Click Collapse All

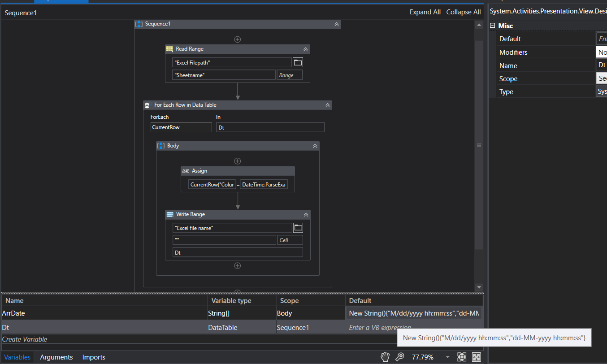click(463, 12)
